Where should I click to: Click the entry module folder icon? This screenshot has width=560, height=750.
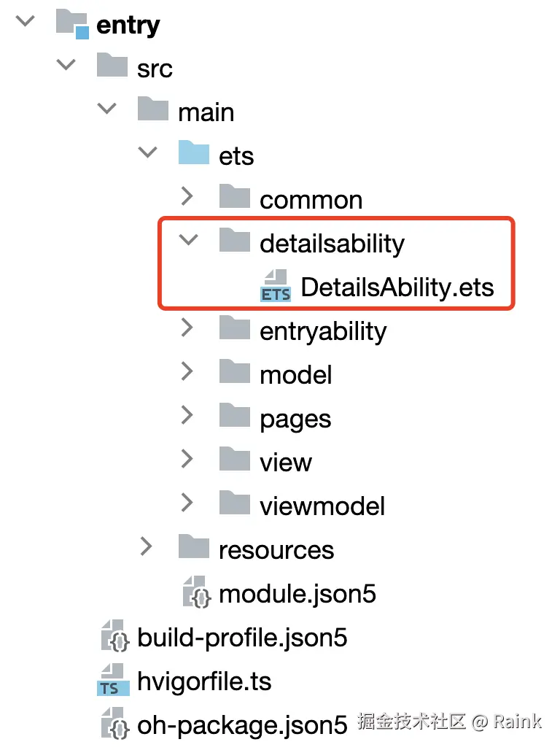pyautogui.click(x=73, y=24)
